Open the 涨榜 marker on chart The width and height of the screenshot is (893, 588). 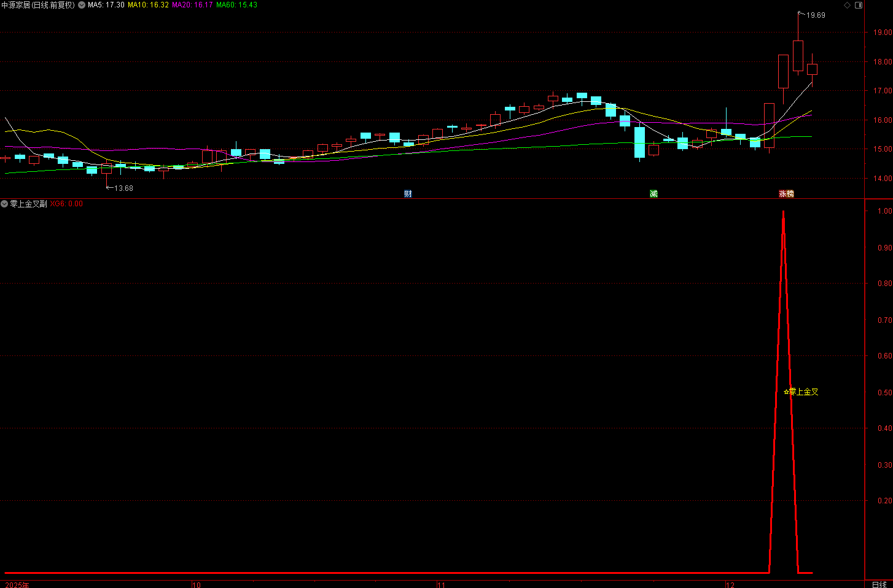(x=786, y=193)
